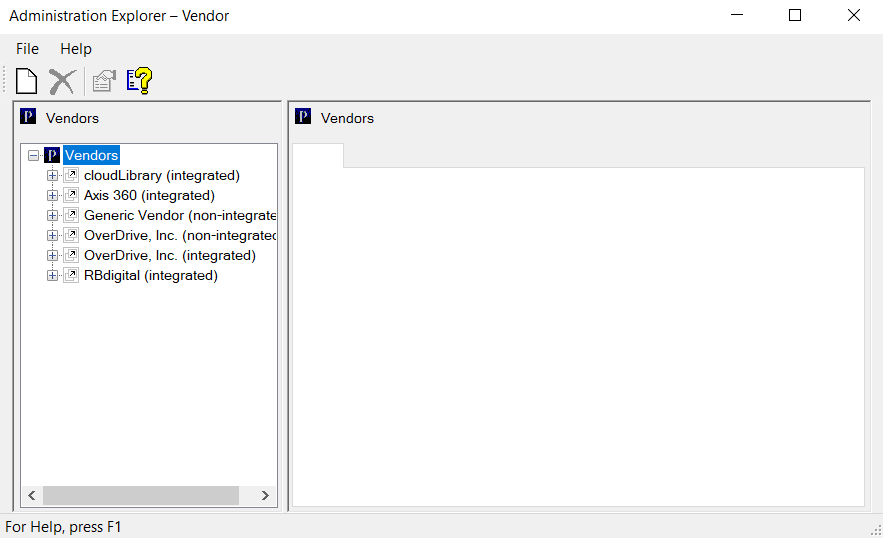Expand the Axis 360 (integrated) node

53,196
